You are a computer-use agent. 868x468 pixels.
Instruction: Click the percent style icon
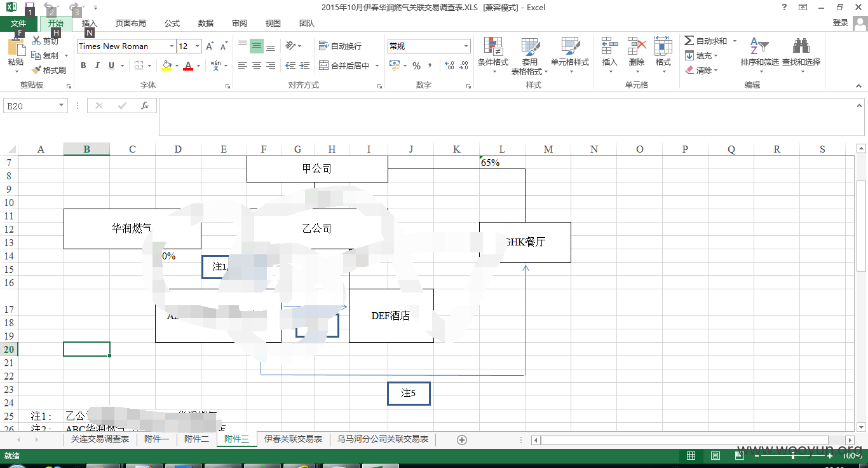point(417,65)
